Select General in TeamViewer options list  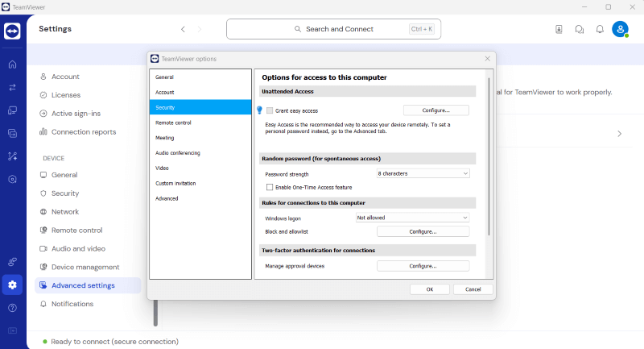pos(200,77)
